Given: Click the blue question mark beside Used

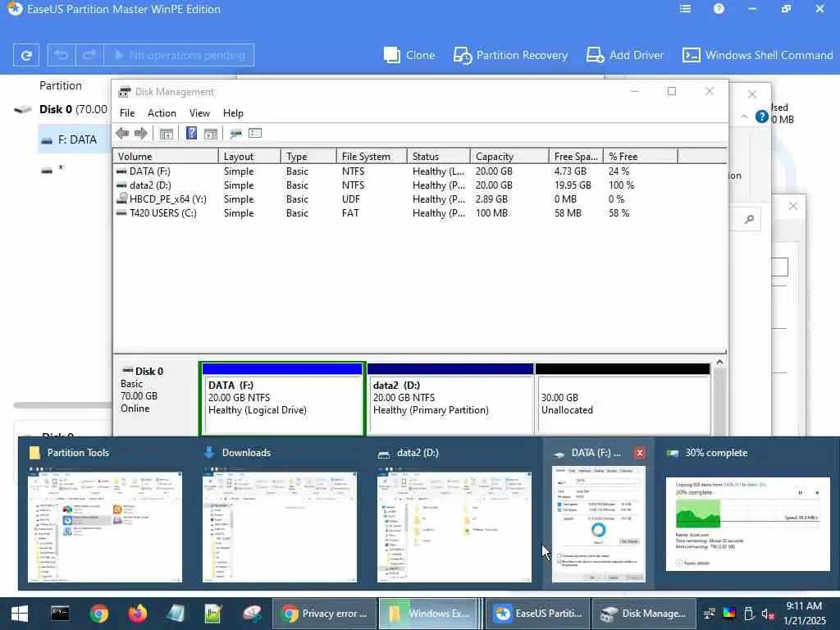Looking at the screenshot, I should (x=761, y=116).
